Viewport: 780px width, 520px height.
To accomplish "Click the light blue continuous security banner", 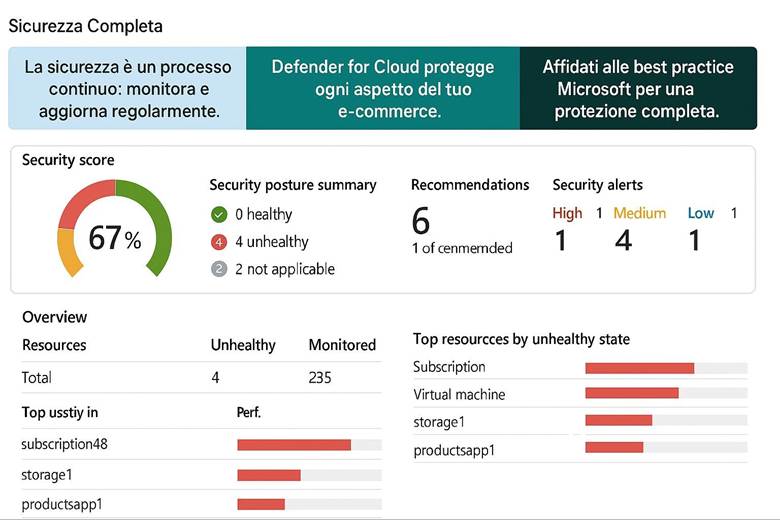I will click(x=127, y=89).
